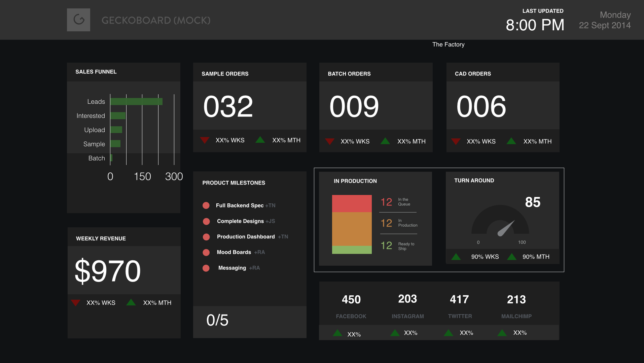The image size is (644, 363).
Task: Click the Upload bar in Sales Funnel
Action: coord(116,130)
